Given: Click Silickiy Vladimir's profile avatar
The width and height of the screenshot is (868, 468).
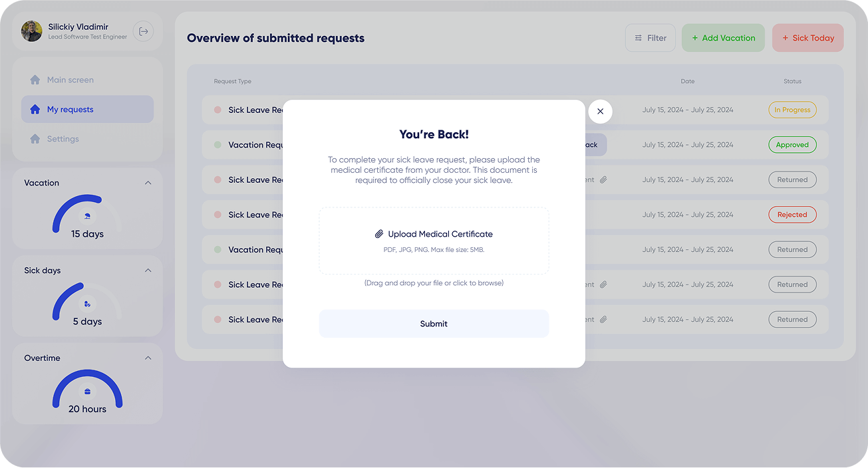Looking at the screenshot, I should (32, 31).
